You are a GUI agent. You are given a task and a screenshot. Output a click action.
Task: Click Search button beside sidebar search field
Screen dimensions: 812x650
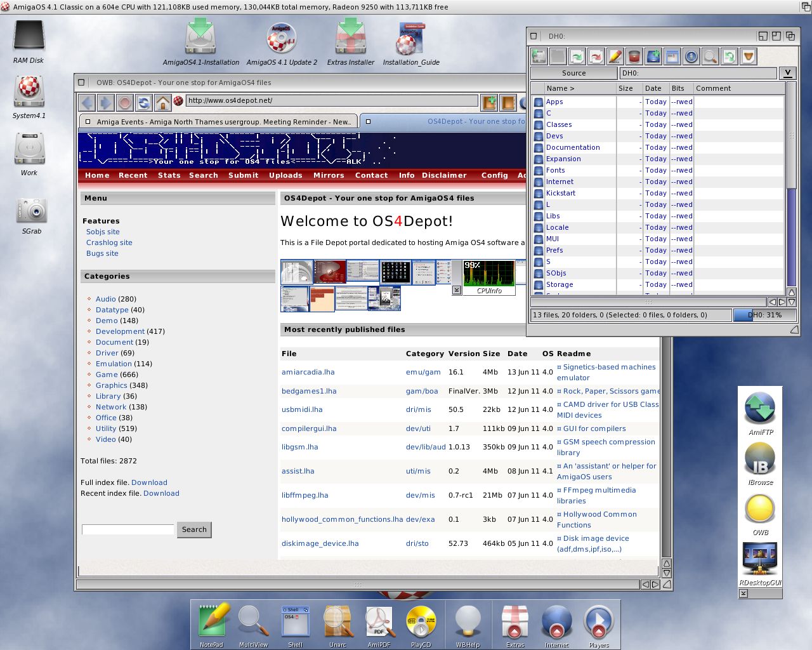click(x=194, y=529)
